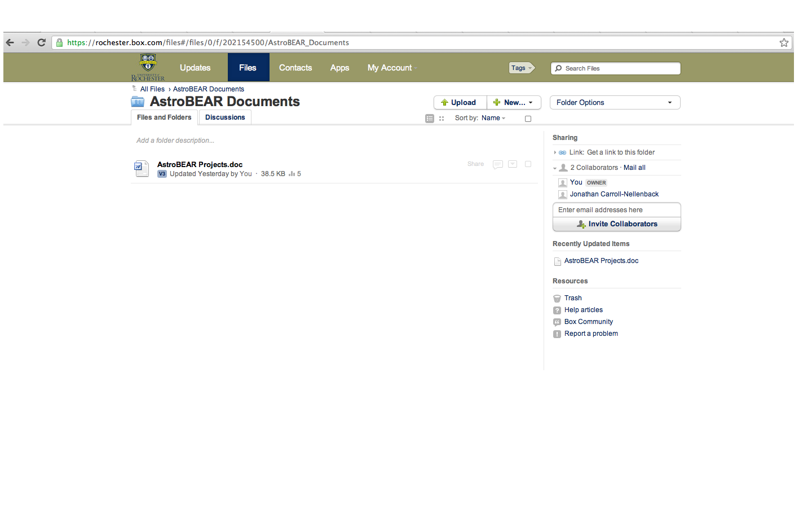Image resolution: width=812 pixels, height=508 pixels.
Task: Open Help articles link
Action: coord(584,310)
